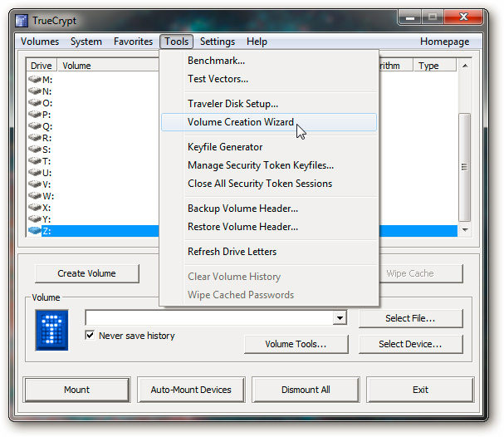Viewport: 504px width, 437px height.
Task: Toggle the Never save history checkbox
Action: point(91,336)
